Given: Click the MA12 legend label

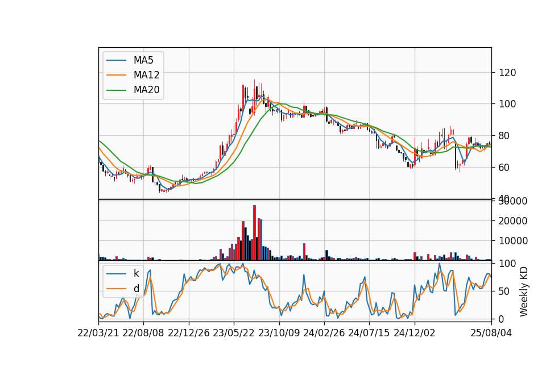Looking at the screenshot, I should click(x=146, y=75).
